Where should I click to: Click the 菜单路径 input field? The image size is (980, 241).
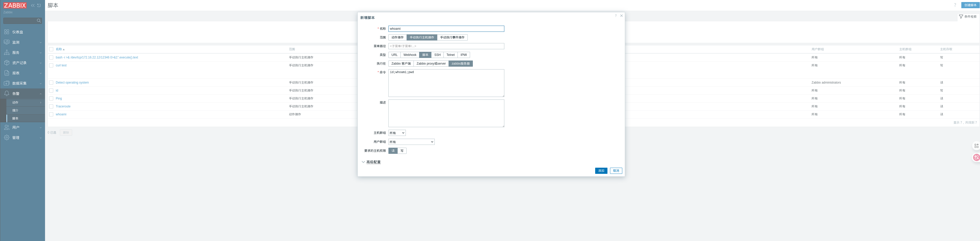coord(446,46)
